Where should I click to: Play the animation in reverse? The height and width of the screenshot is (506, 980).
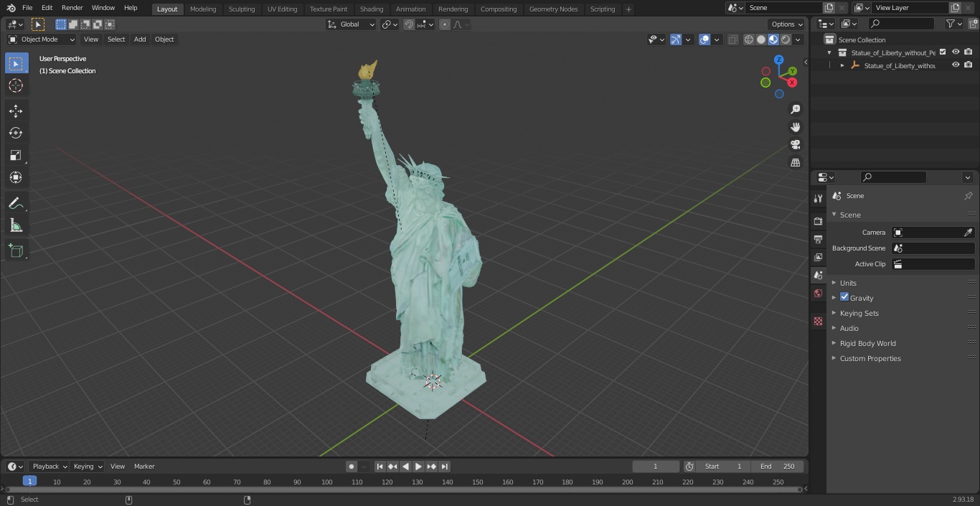(x=406, y=467)
